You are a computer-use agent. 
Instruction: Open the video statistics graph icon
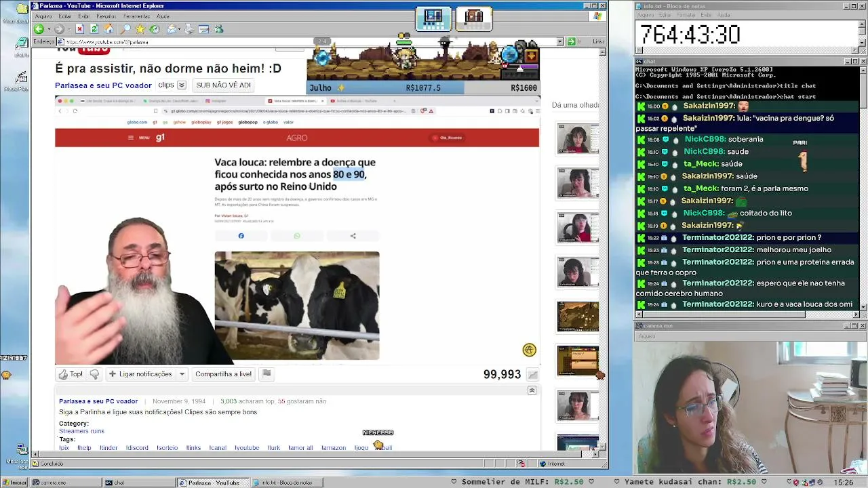[x=533, y=375]
